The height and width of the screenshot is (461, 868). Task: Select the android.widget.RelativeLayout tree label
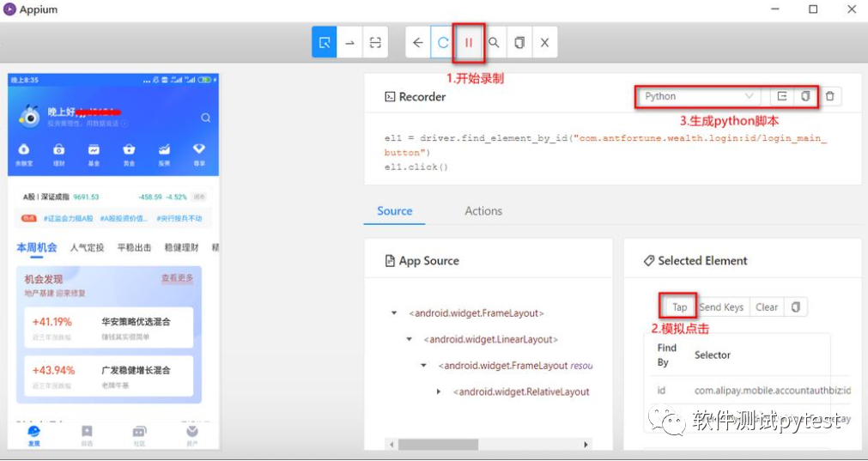(x=521, y=391)
